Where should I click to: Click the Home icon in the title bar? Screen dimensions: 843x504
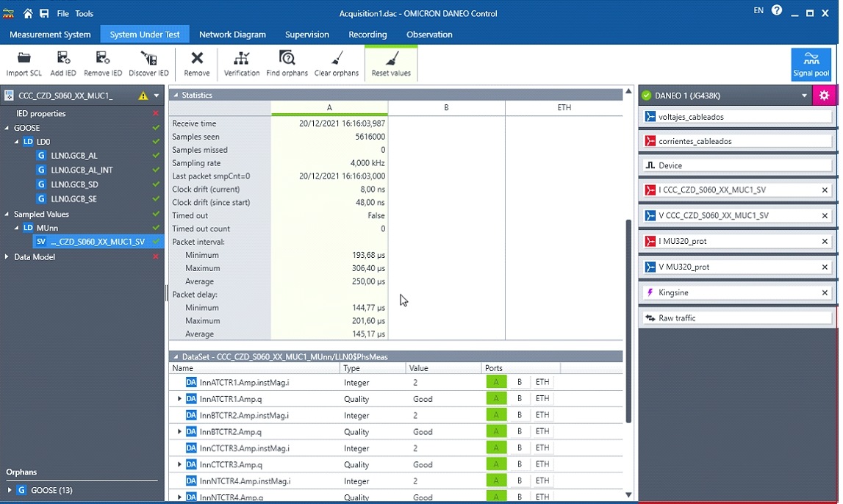point(27,13)
